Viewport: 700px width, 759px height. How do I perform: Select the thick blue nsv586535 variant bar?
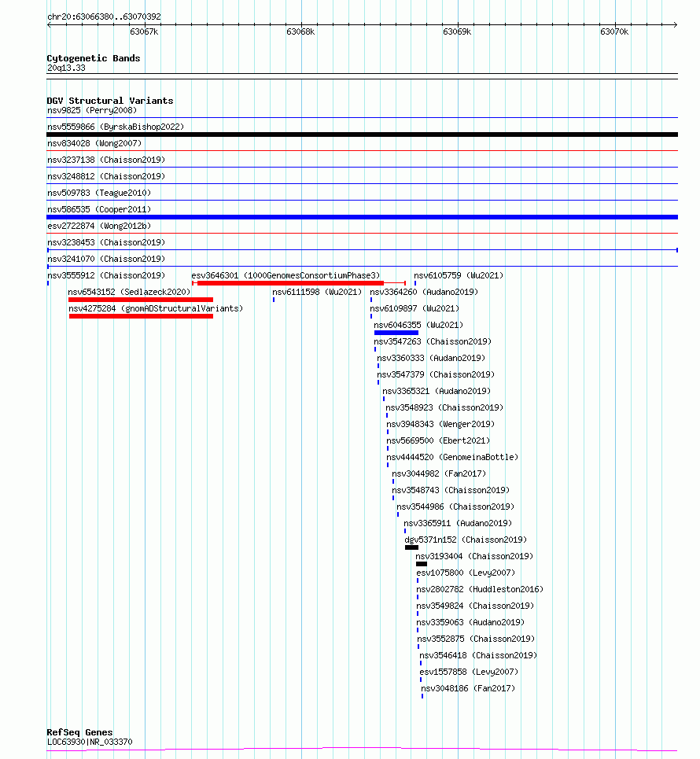(362, 217)
